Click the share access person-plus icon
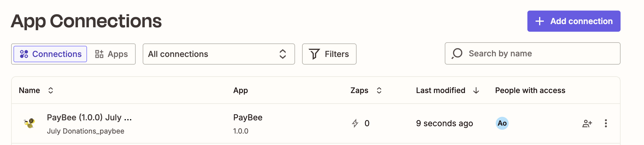Image resolution: width=644 pixels, height=145 pixels. (x=587, y=123)
